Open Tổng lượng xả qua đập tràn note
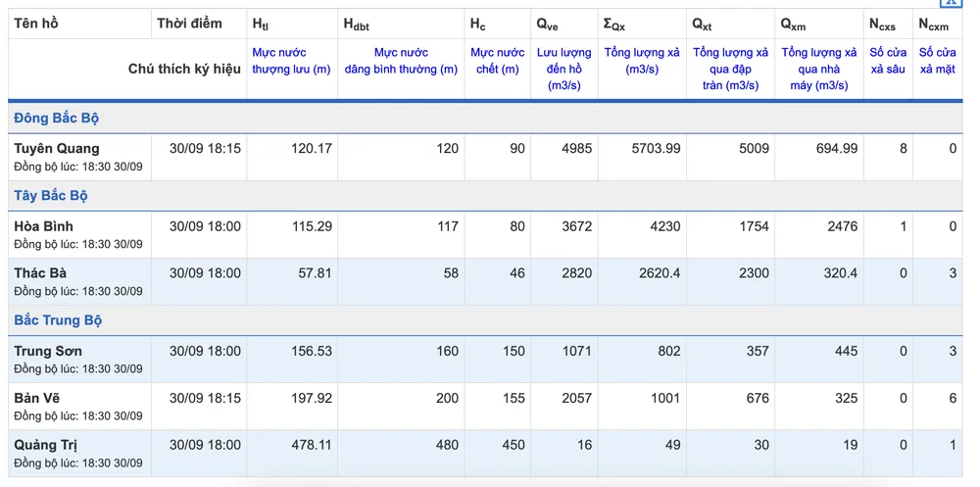980x487 pixels. (x=731, y=70)
